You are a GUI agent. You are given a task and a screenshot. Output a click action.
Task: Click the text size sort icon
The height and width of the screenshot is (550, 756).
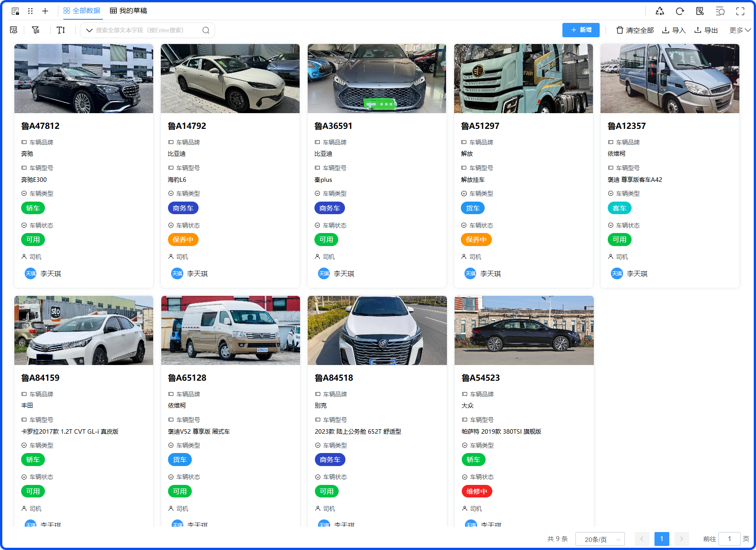(61, 30)
